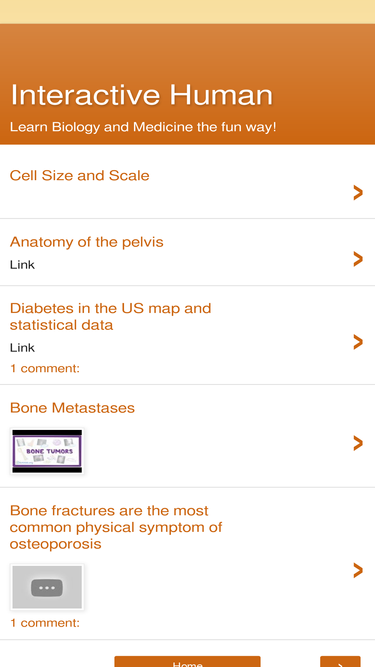Open Bone fractures osteoporosis post title
This screenshot has height=667, width=375.
(116, 527)
